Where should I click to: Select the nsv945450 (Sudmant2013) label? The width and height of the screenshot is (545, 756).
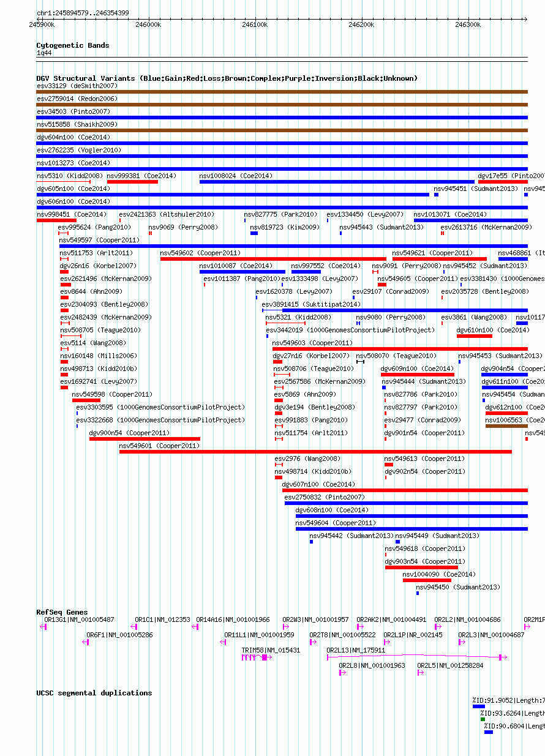point(458,587)
